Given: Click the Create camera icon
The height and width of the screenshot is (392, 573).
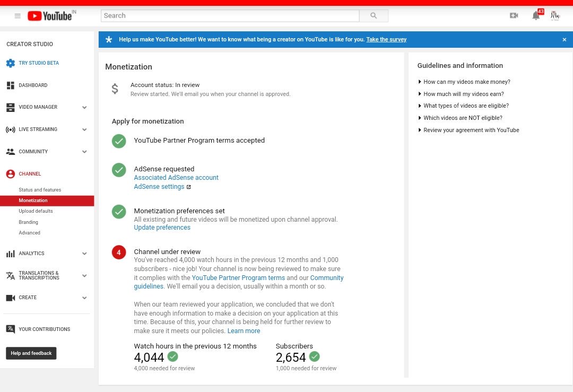Looking at the screenshot, I should coord(11,298).
